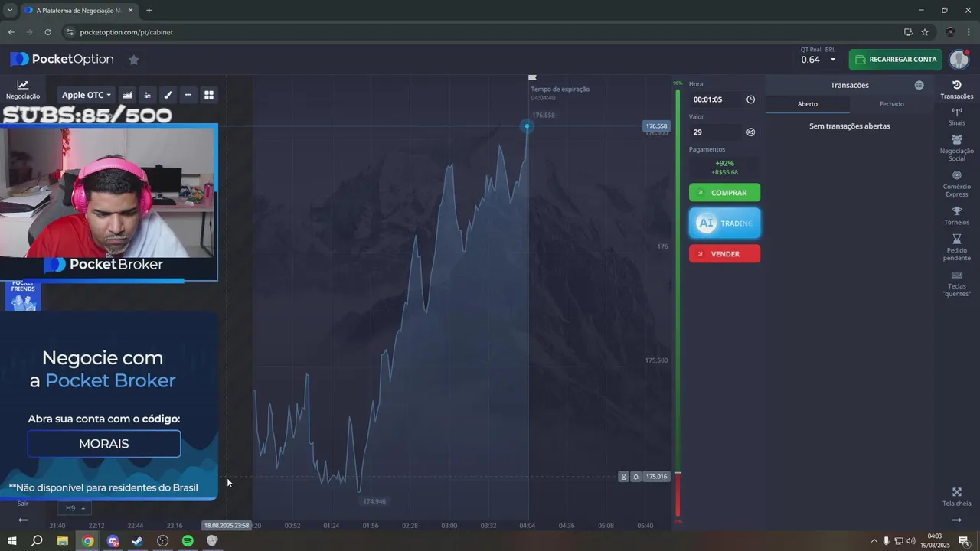
Task: Open Spotify from the taskbar
Action: 188,541
